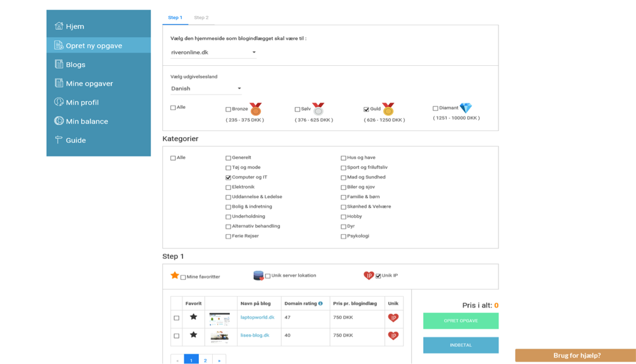The image size is (636, 364).
Task: Click the Unik server lokation database icon
Action: click(x=258, y=275)
